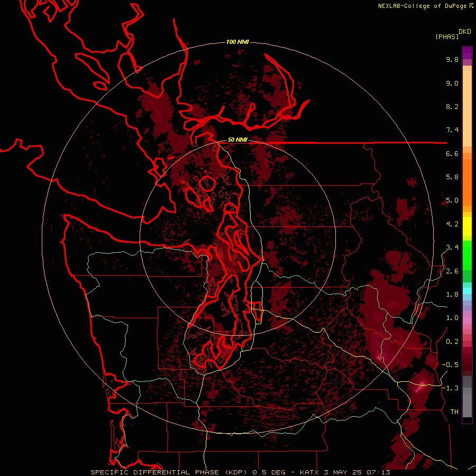Select the 3.4 legend value

pos(452,248)
